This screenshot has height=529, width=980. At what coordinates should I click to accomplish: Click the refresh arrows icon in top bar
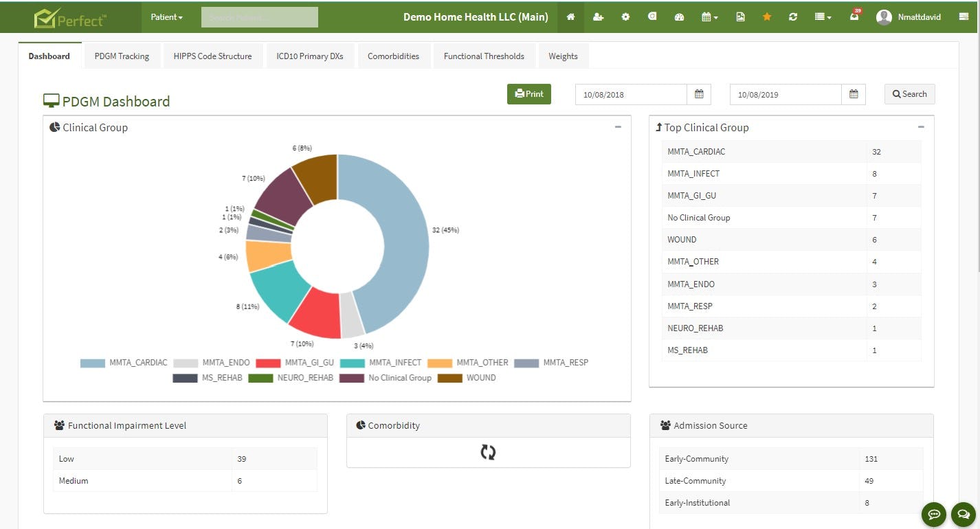(x=793, y=17)
